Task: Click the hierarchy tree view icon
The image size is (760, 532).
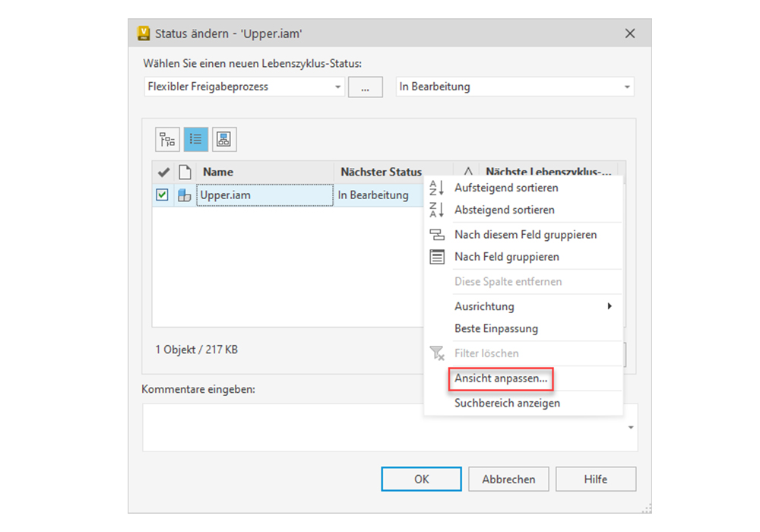Action: 167,139
